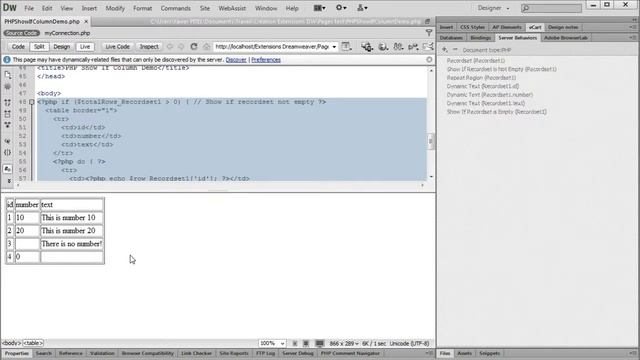Click the desktop size status bar icon
This screenshot has height=360, width=640.
pos(320,344)
